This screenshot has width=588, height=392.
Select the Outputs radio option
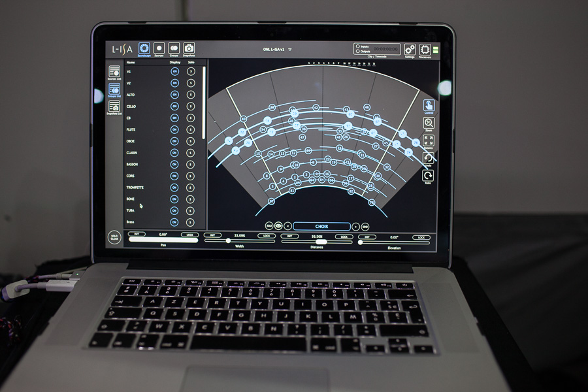tap(358, 51)
